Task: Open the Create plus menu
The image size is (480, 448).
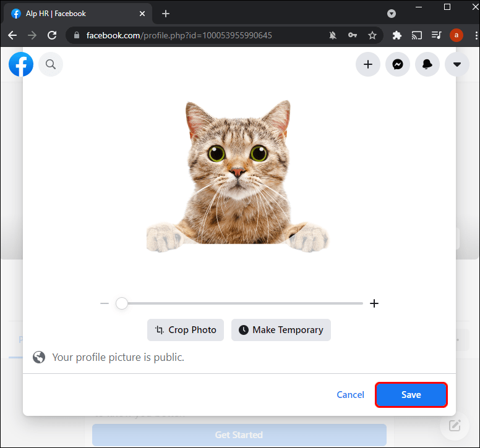Action: 367,64
